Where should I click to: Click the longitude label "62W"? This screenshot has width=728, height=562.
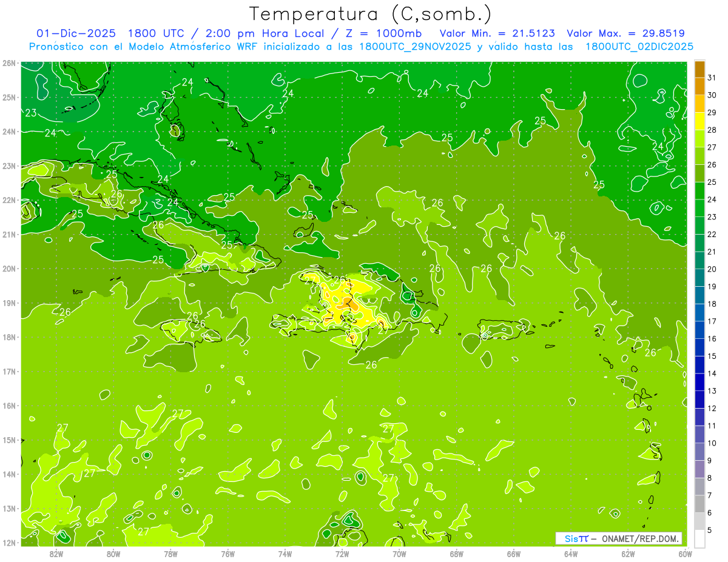pyautogui.click(x=628, y=554)
